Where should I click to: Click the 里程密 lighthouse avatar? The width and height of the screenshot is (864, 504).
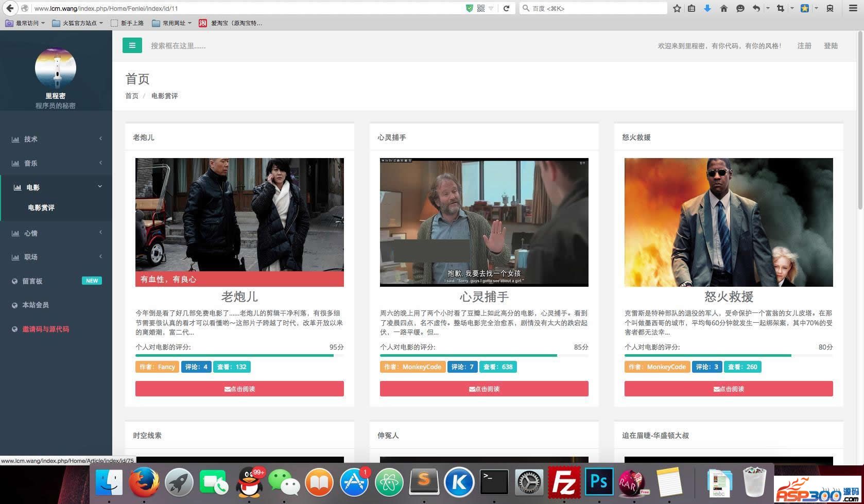(x=56, y=68)
